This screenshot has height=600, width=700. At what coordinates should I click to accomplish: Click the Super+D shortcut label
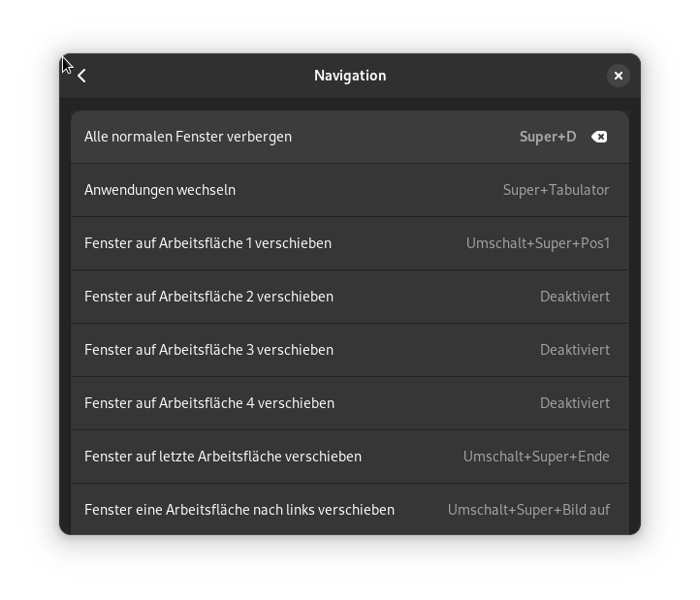548,137
